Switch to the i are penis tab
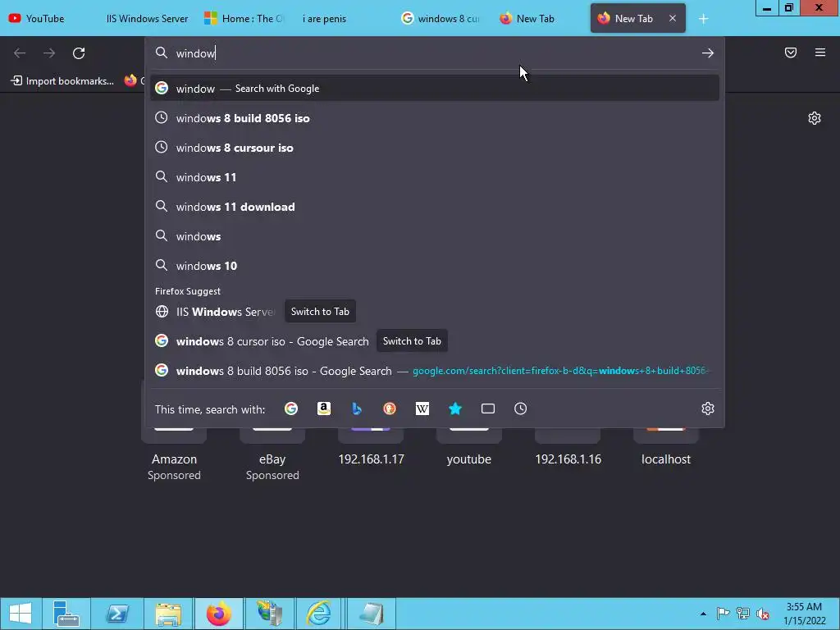840x630 pixels. pos(343,18)
